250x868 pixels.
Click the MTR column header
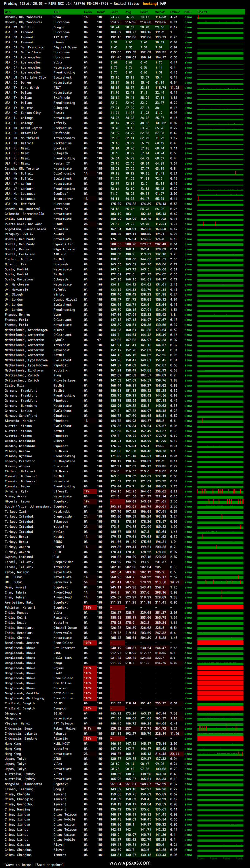click(x=188, y=12)
